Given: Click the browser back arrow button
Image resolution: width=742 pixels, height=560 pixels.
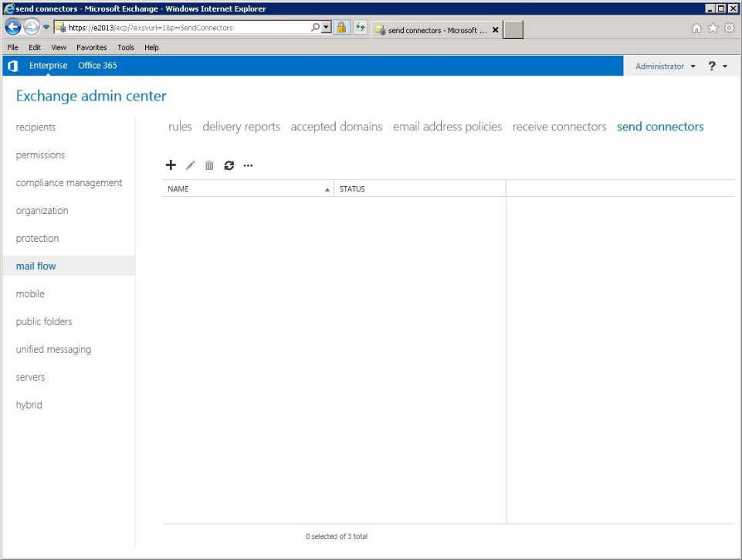Looking at the screenshot, I should (13, 28).
